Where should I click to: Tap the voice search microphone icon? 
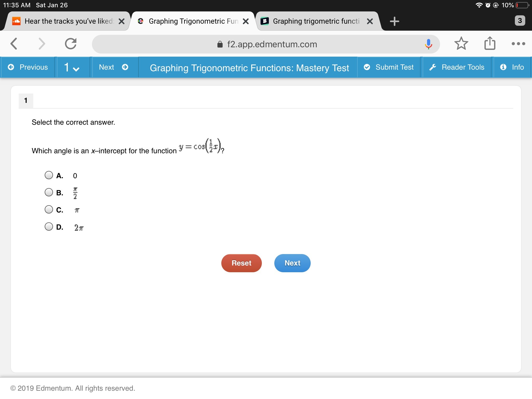(428, 44)
